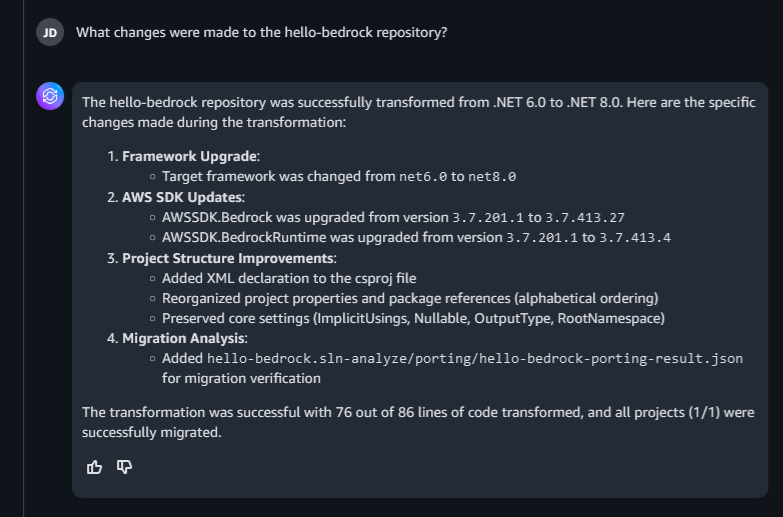Click the hello-bedrock-porting-result.json file path
The image size is (783, 517).
pos(474,359)
